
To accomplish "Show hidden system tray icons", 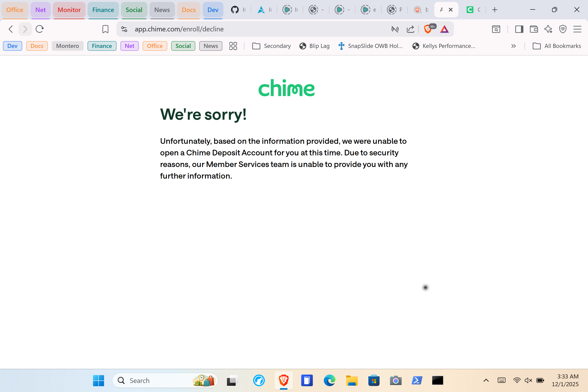I will 486,380.
